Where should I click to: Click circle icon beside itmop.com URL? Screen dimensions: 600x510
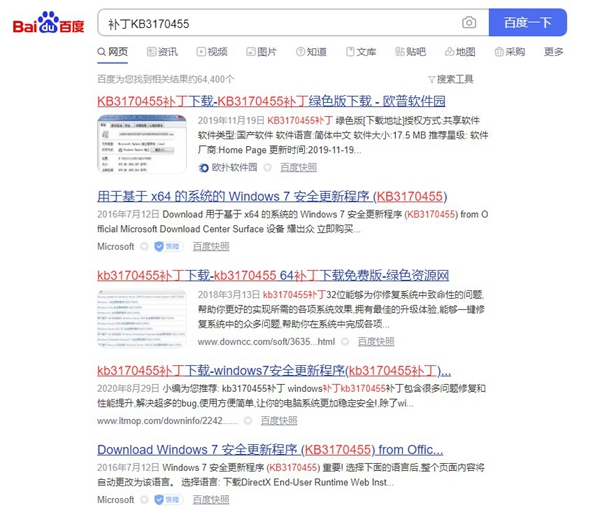(248, 421)
